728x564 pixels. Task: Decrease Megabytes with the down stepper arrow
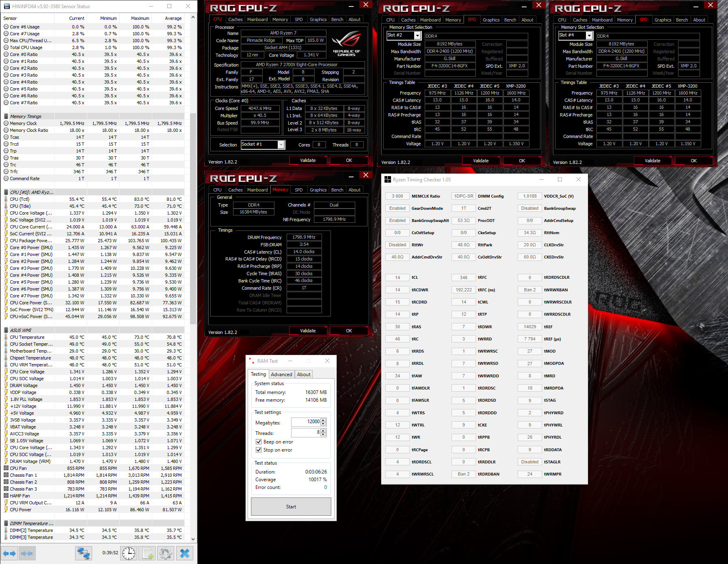click(x=323, y=424)
